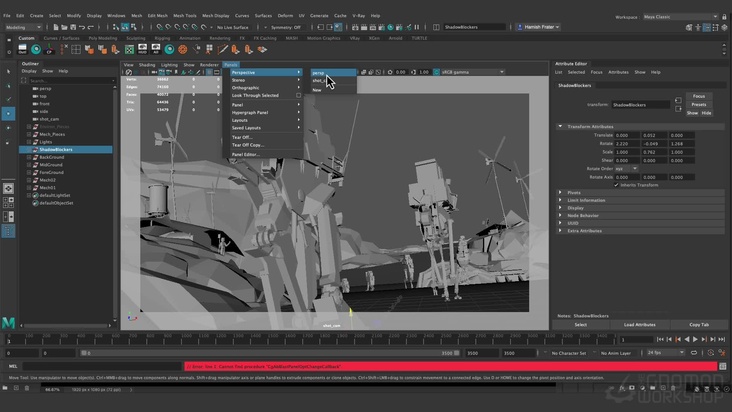Viewport: 732px width, 412px height.
Task: Click the Select button below the notes
Action: coord(581,325)
